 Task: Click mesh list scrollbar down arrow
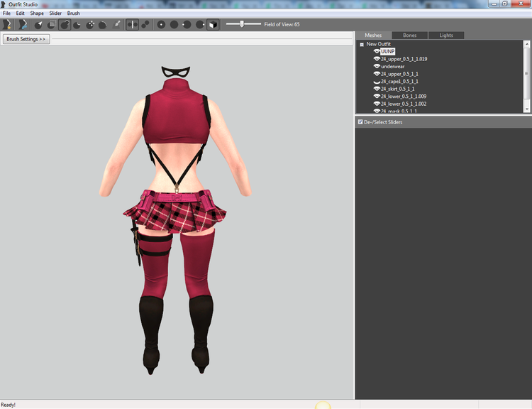pos(526,109)
